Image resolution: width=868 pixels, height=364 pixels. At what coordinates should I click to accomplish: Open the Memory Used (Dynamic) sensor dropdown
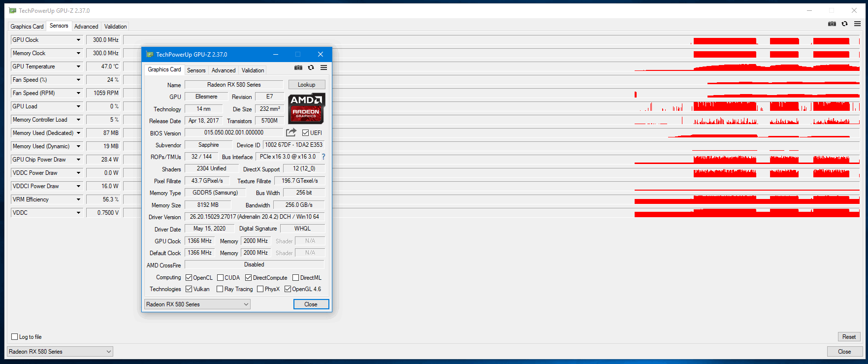coord(78,146)
